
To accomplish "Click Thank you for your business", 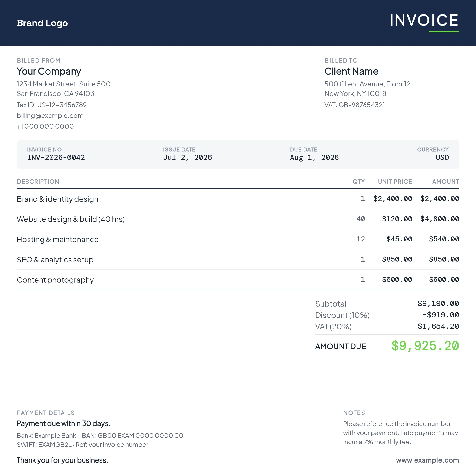I will 62,460.
